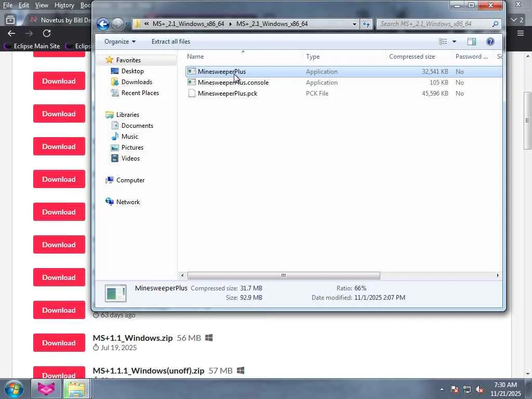532x399 pixels.
Task: Click the pink cat browser taskbar icon
Action: point(46,389)
